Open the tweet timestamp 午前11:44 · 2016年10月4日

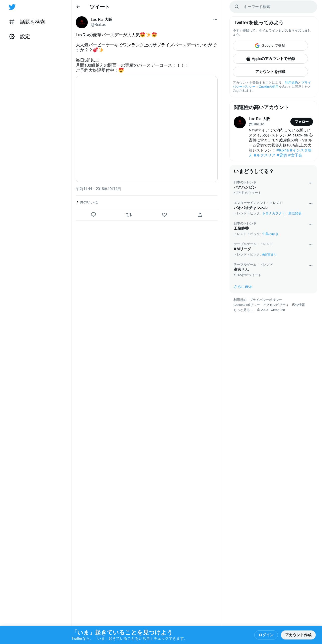(x=98, y=189)
